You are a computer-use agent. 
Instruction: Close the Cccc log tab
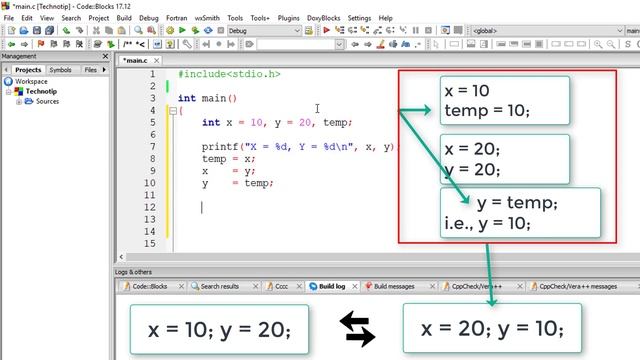pos(299,287)
